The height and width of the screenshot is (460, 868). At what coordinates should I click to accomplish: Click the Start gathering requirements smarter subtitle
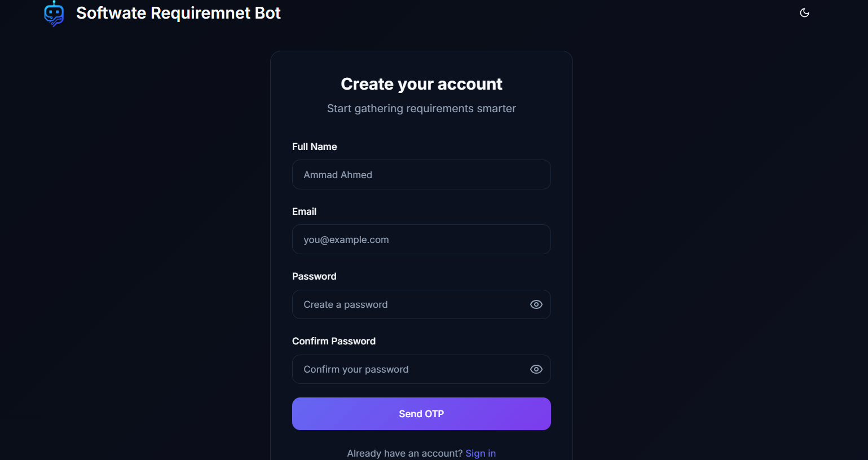pyautogui.click(x=421, y=108)
